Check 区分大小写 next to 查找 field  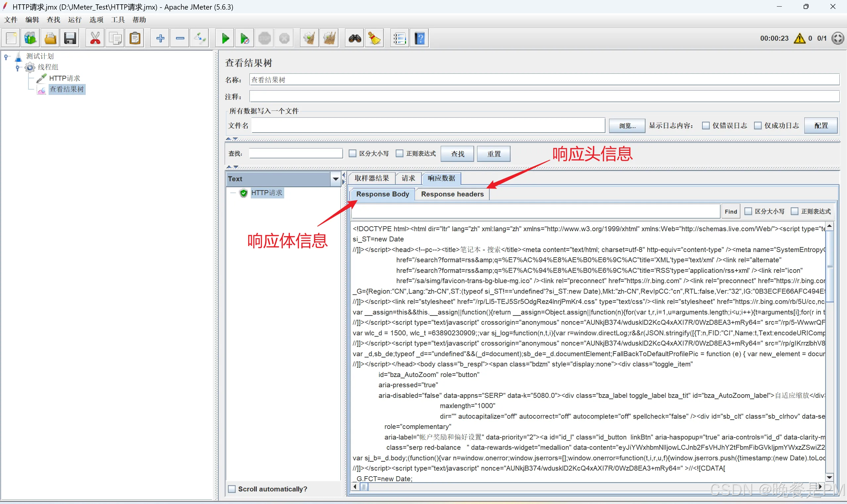(x=353, y=153)
